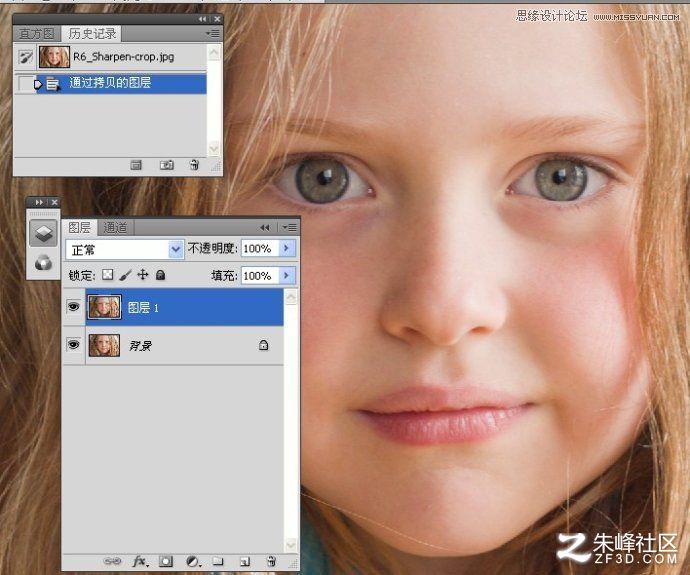Open the opacity slider arrow
The height and width of the screenshot is (575, 690).
(287, 249)
